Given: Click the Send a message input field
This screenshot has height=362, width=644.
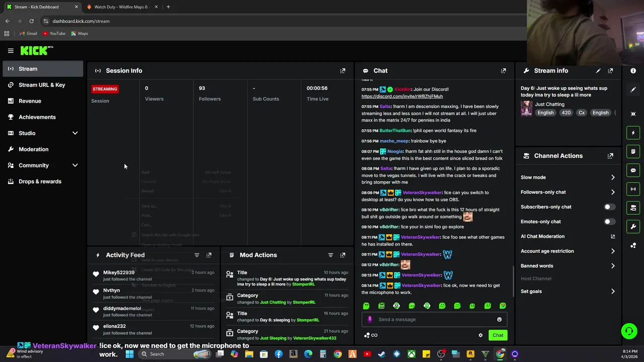Looking at the screenshot, I should click(x=434, y=319).
